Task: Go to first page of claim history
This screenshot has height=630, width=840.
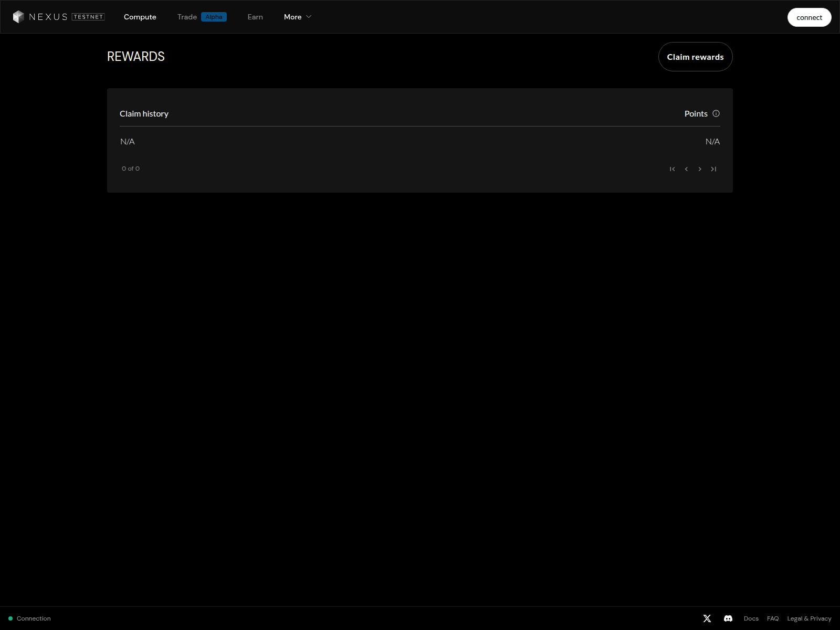Action: click(673, 169)
